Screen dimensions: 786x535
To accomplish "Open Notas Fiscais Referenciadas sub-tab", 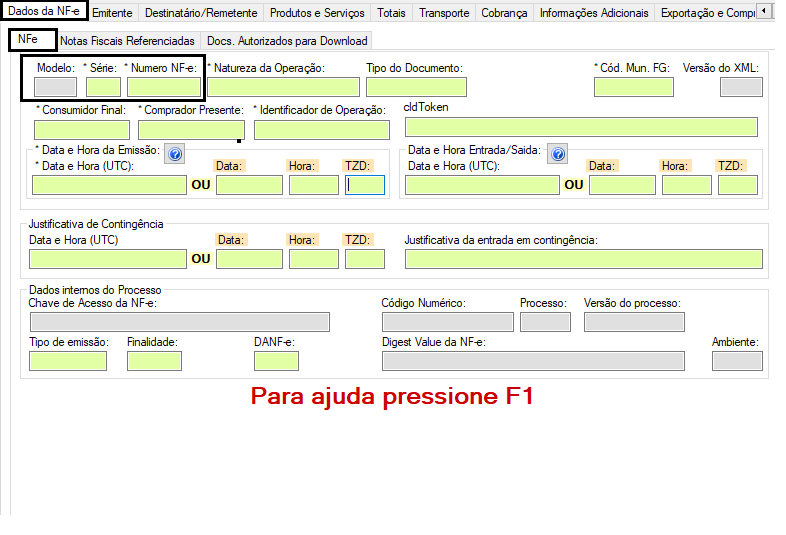I will point(127,41).
